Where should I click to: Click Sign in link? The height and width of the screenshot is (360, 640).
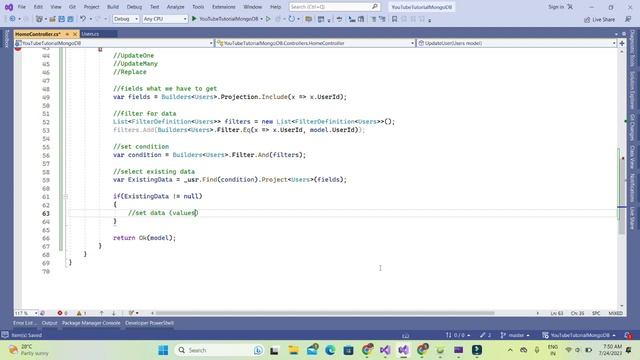click(x=556, y=7)
